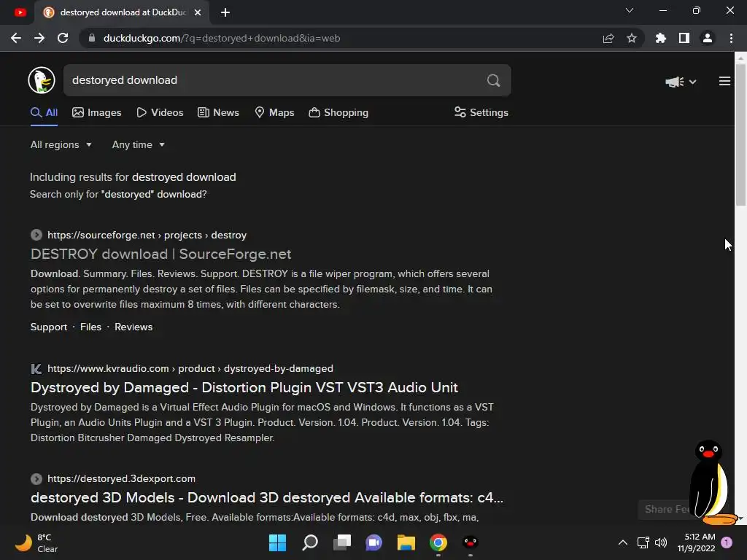Reload the current page

63,38
